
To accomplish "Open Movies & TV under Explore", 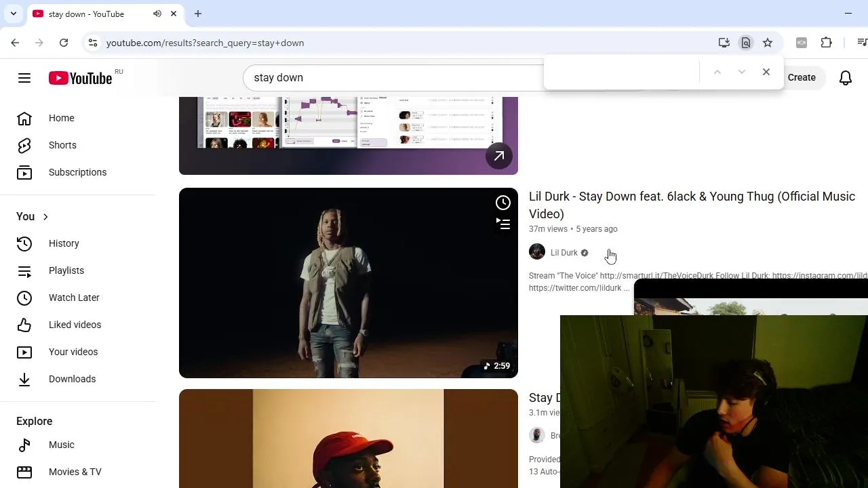I will (x=75, y=472).
